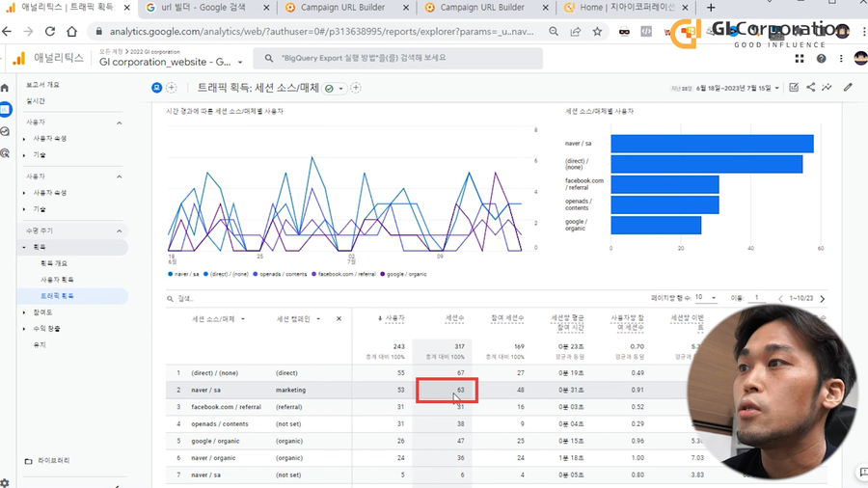
Task: Open Analytics three-dot more options menu
Action: pyautogui.click(x=841, y=58)
